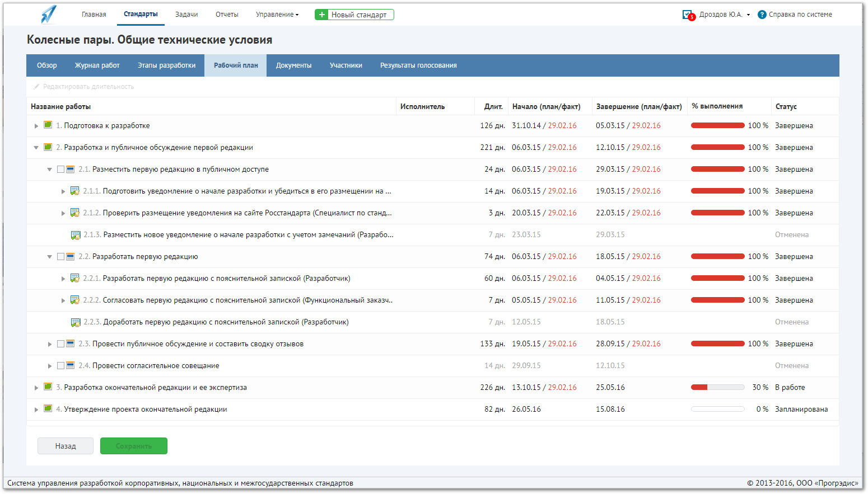The height and width of the screenshot is (494, 868).
Task: Click the rocket logo icon
Action: click(x=49, y=14)
